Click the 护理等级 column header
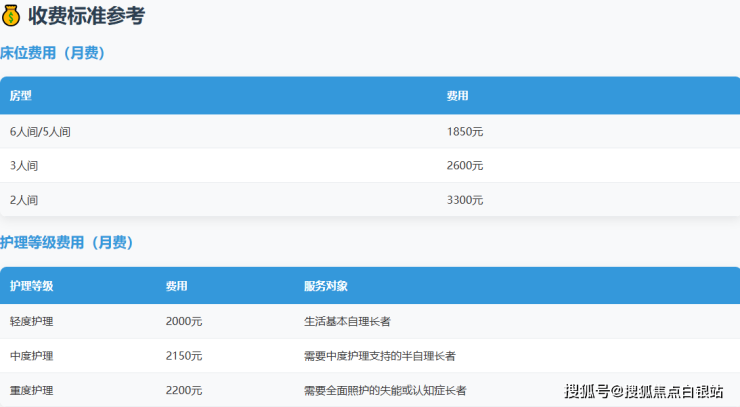Image resolution: width=740 pixels, height=407 pixels. [x=31, y=286]
